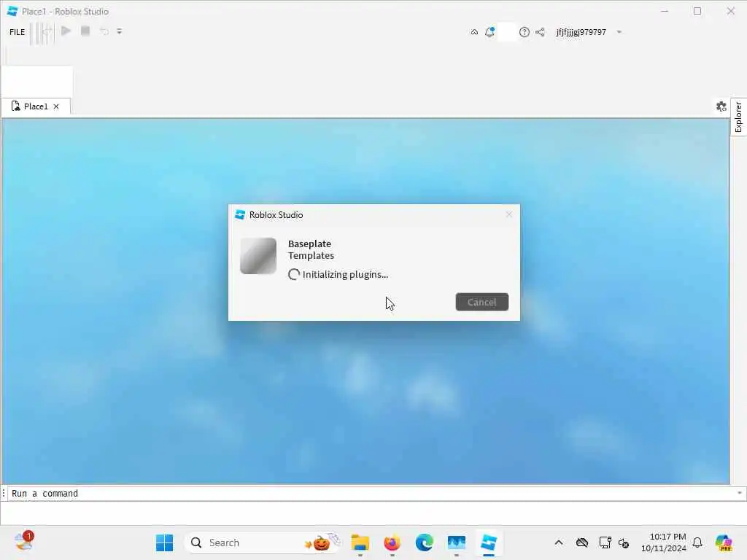Open the clock showing 10:17 PM
Image resolution: width=747 pixels, height=560 pixels.
[x=663, y=542]
